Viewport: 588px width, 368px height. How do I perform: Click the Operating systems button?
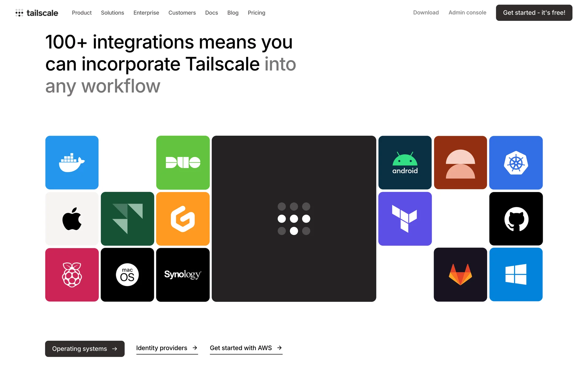[x=85, y=349]
